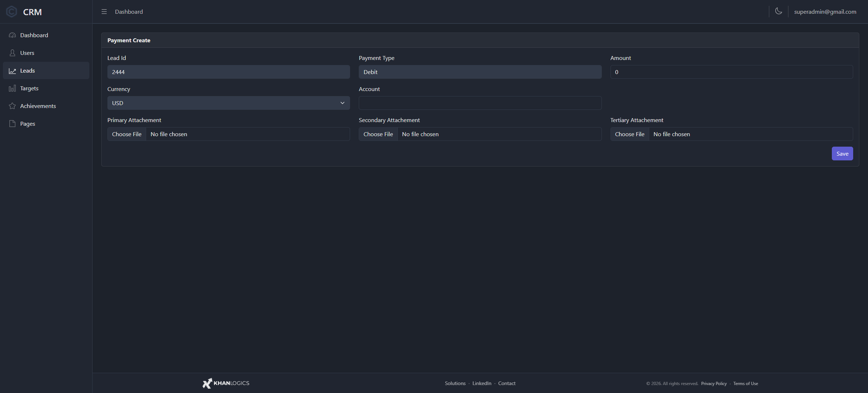Click the Pages document icon
This screenshot has height=393, width=868.
coord(12,124)
